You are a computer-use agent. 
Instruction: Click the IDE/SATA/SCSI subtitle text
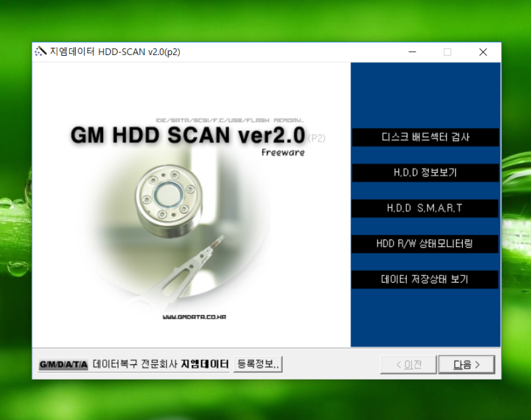[x=230, y=120]
